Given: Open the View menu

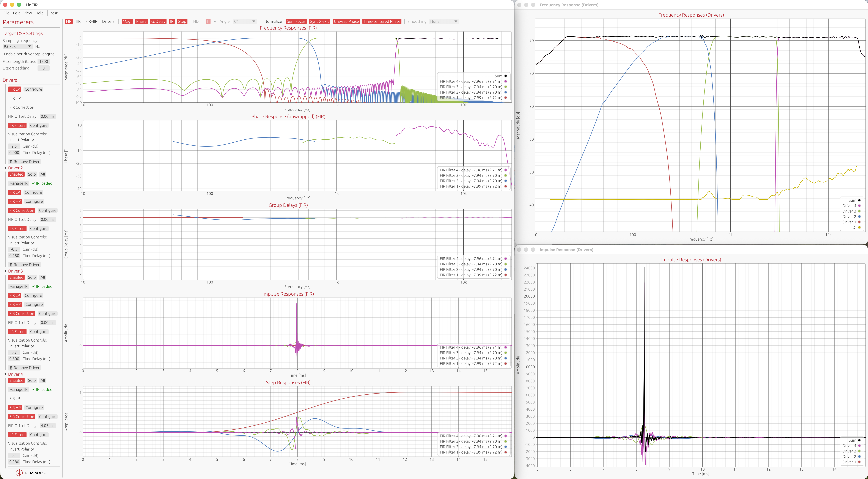Looking at the screenshot, I should coord(28,13).
